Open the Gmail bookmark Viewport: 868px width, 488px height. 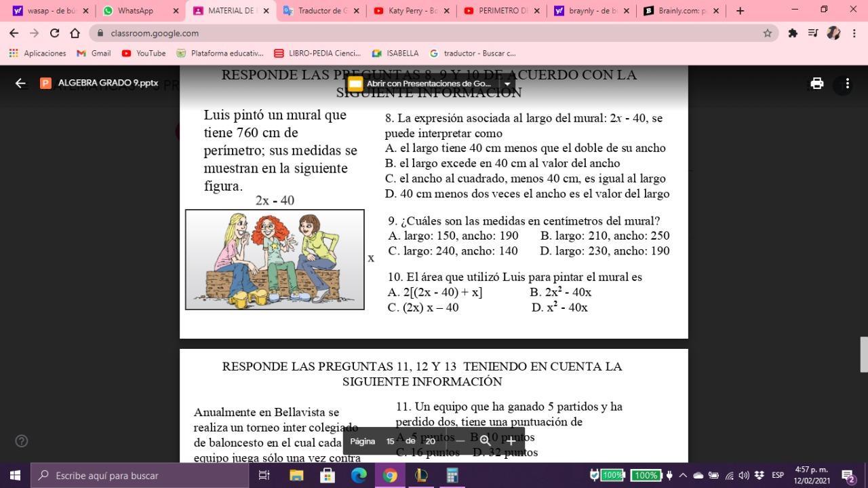pyautogui.click(x=94, y=53)
